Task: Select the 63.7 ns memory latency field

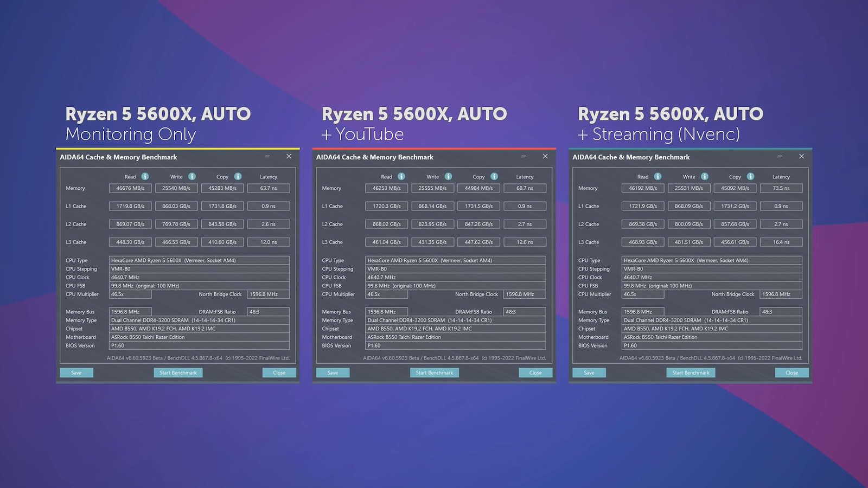Action: 269,188
